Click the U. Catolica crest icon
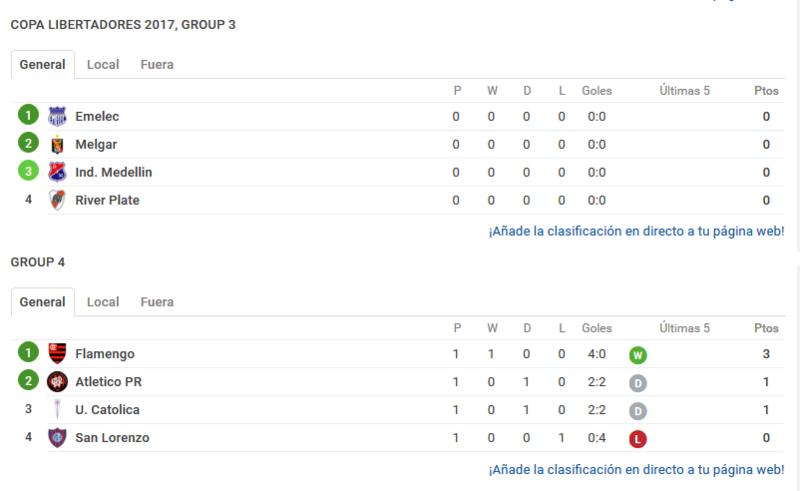This screenshot has width=800, height=491. point(57,409)
